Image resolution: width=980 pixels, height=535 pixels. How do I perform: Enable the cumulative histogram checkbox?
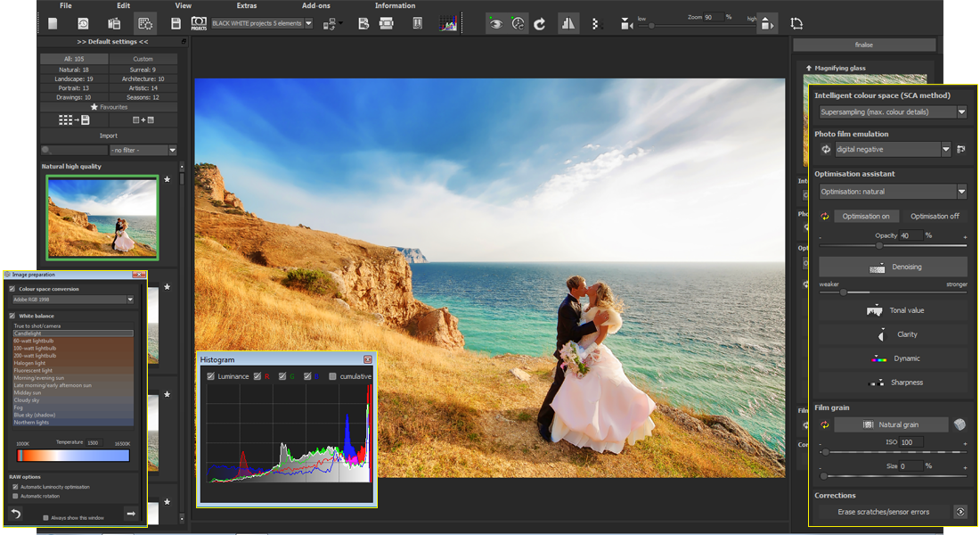332,376
